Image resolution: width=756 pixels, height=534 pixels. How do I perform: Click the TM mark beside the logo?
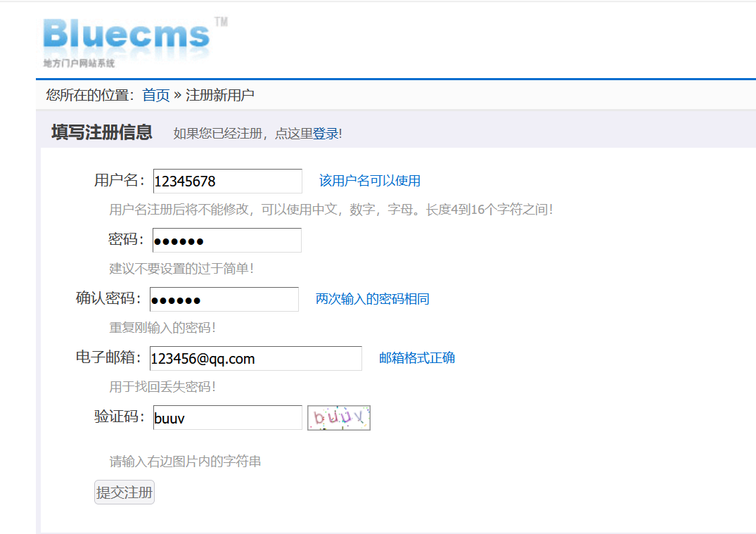220,23
